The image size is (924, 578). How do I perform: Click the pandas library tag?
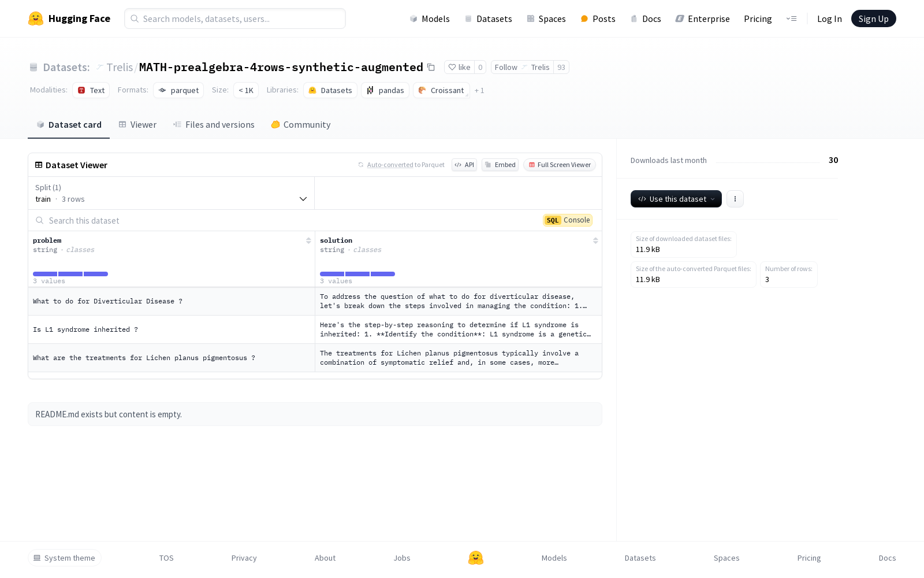(x=385, y=90)
